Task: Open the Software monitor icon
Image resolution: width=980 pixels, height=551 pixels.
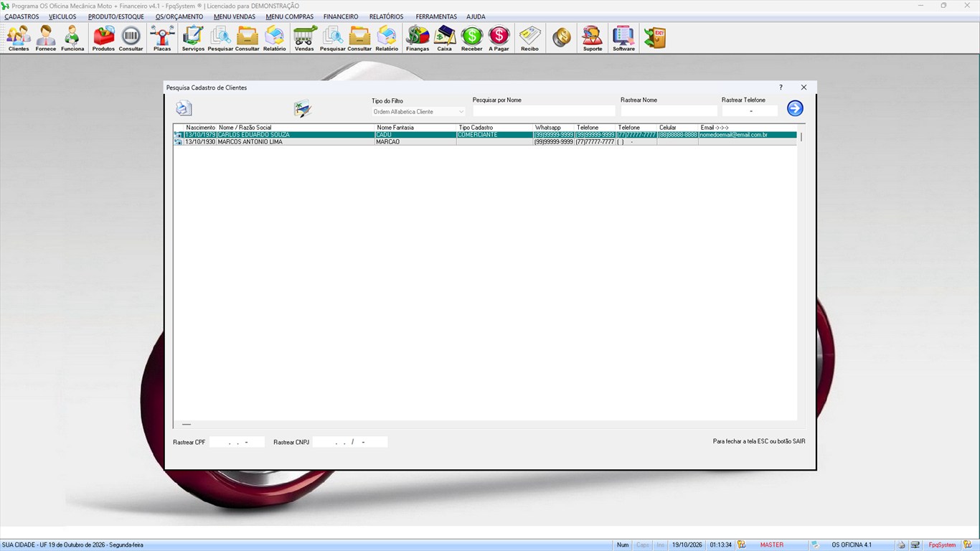Action: pyautogui.click(x=623, y=39)
